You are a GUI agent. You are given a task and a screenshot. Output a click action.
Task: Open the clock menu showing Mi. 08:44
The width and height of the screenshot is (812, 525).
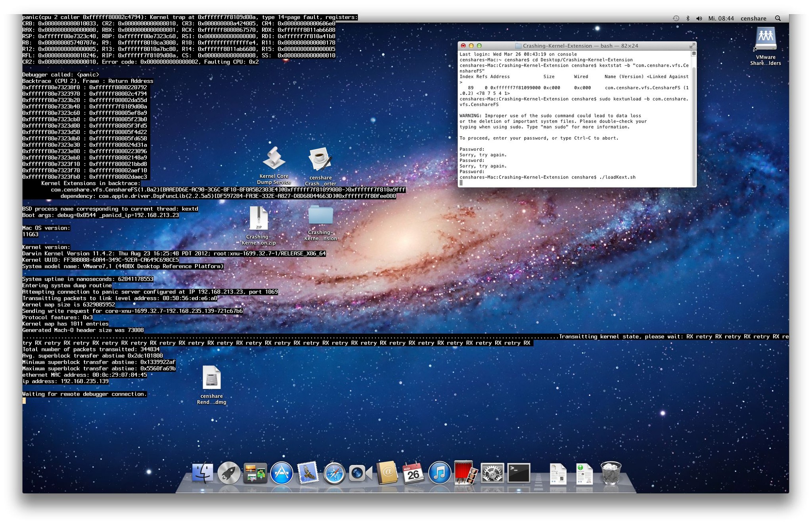coord(722,18)
